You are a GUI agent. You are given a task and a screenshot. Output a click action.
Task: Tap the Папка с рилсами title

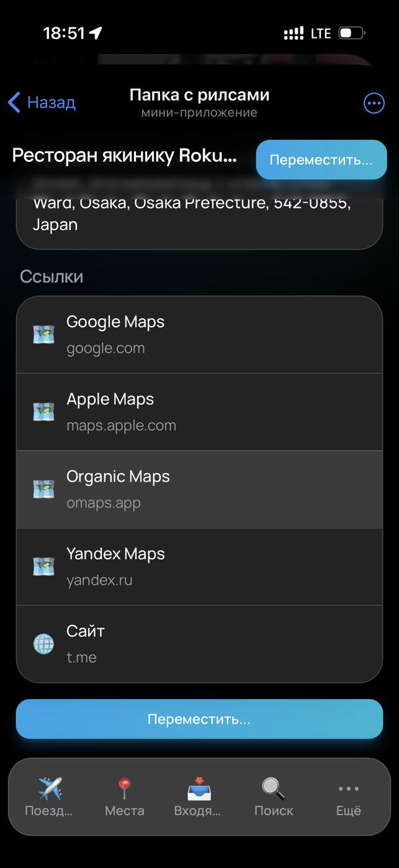click(x=199, y=95)
